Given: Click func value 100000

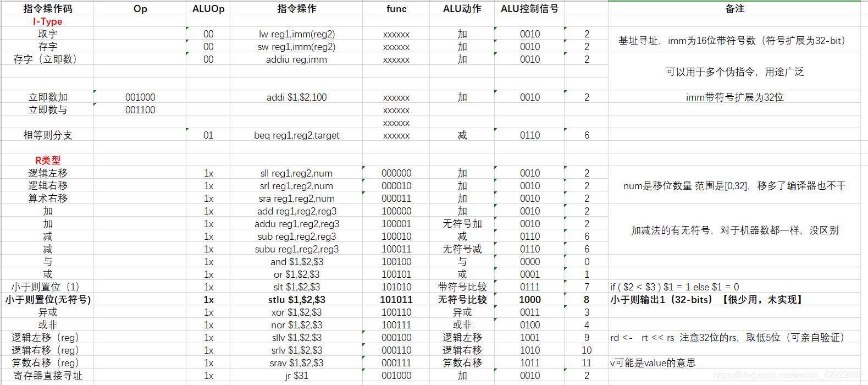Looking at the screenshot, I should (396, 211).
